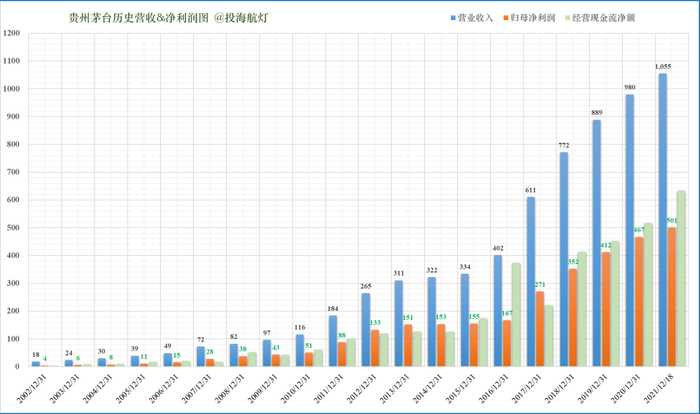Select the green 167 profit label
The height and width of the screenshot is (414, 700).
(507, 314)
